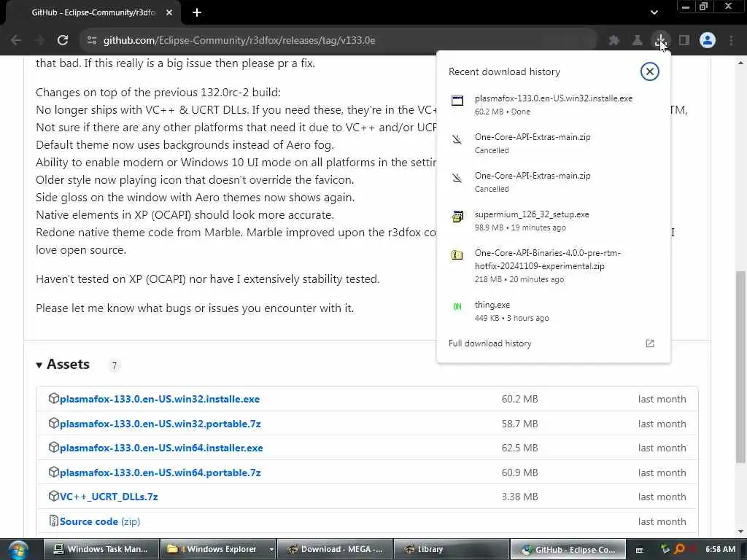747x560 pixels.
Task: Click second cancelled One-Core-API-Extras-main.zip entry
Action: click(553, 182)
